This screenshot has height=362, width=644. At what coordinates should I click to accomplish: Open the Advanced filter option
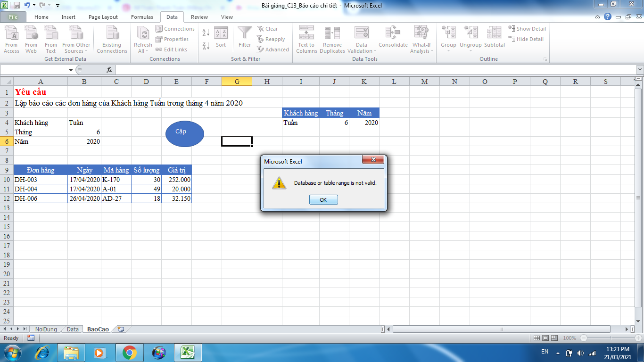click(x=273, y=49)
